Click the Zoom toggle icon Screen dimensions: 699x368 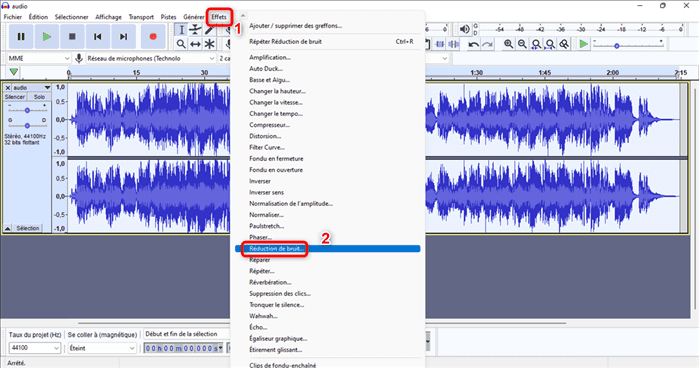pos(564,44)
